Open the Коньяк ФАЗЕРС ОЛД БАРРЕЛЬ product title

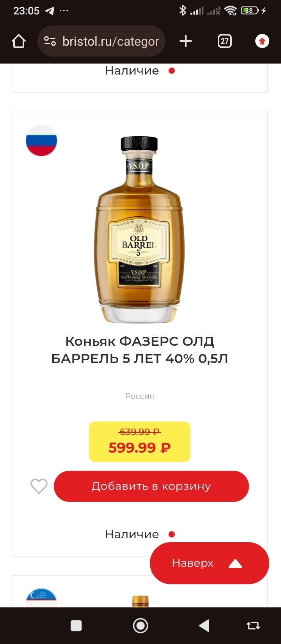click(x=140, y=350)
